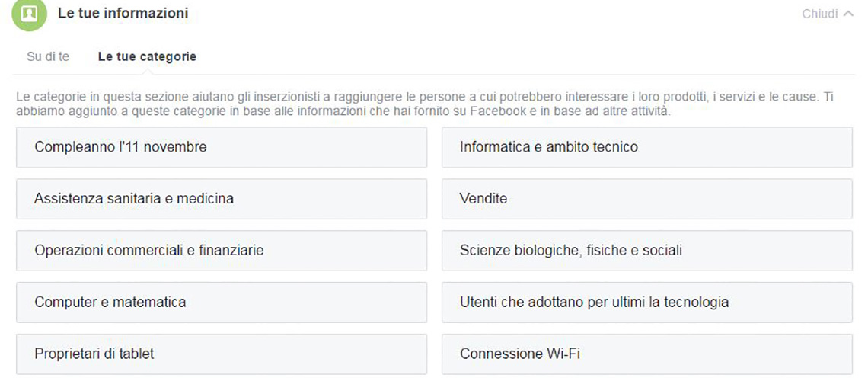Switch to the Su di te tab
Screen dimensions: 868x378
[48, 56]
